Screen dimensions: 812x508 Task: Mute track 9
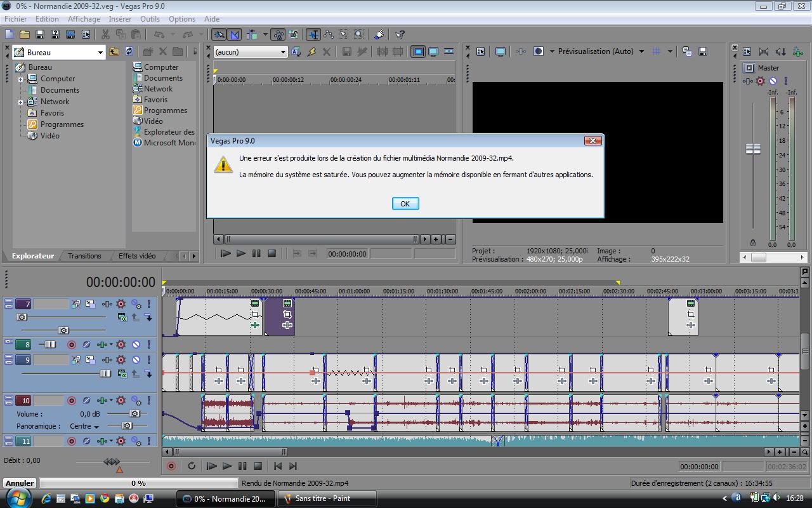click(x=136, y=360)
